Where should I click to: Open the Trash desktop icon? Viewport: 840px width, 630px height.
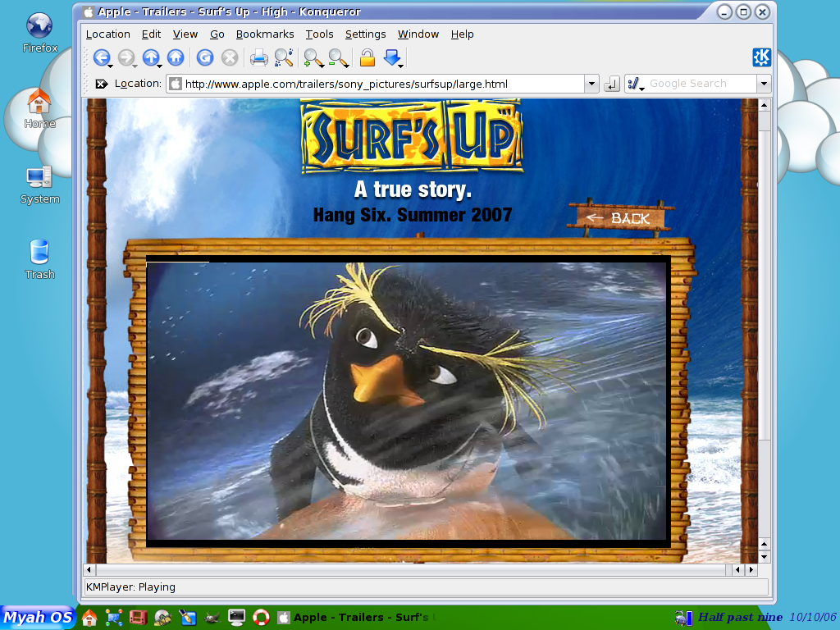pyautogui.click(x=39, y=260)
